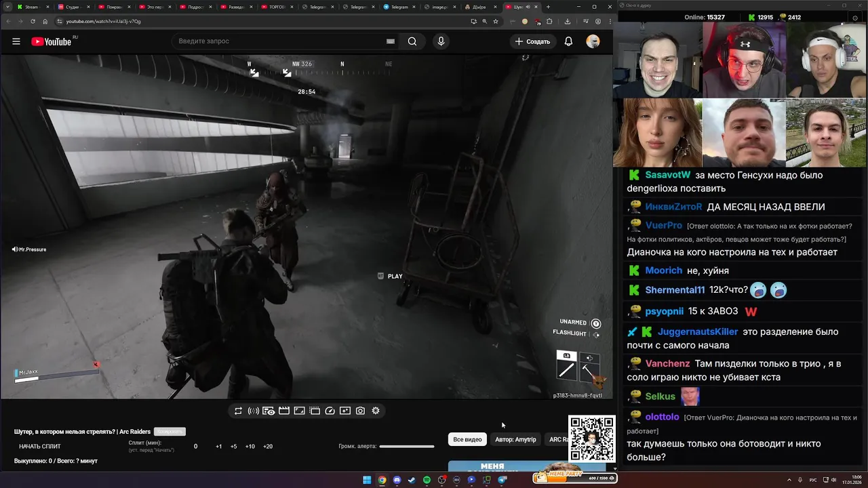The width and height of the screenshot is (868, 488).
Task: Click the НАЧАТЬ СПЛИТ button
Action: coord(40,447)
